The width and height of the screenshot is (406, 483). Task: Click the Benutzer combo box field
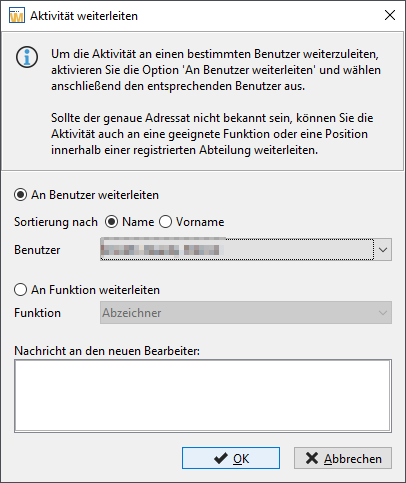tap(237, 249)
